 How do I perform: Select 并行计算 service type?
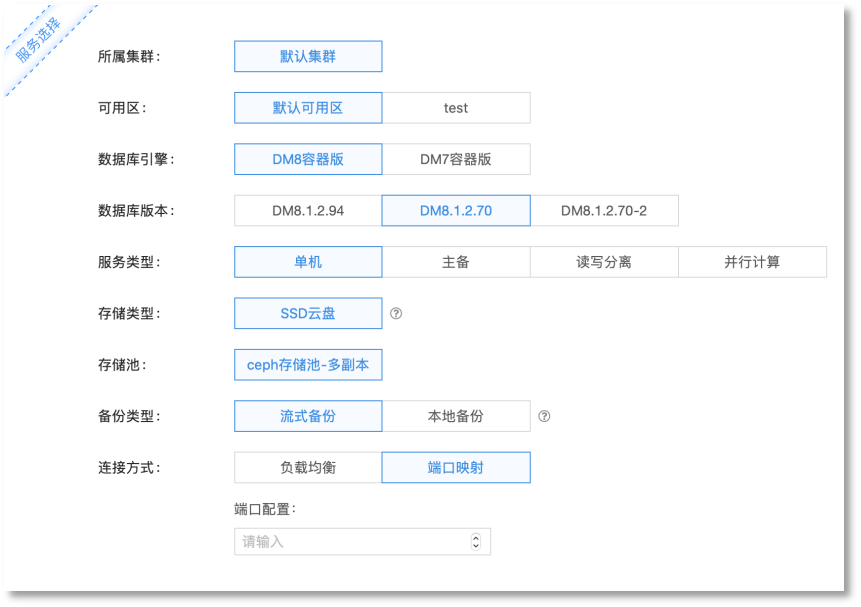tap(752, 261)
